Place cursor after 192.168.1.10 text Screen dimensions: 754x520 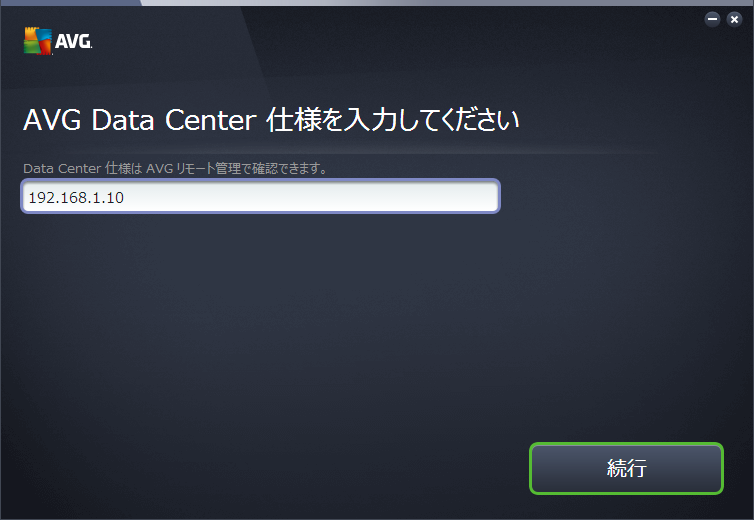click(125, 198)
